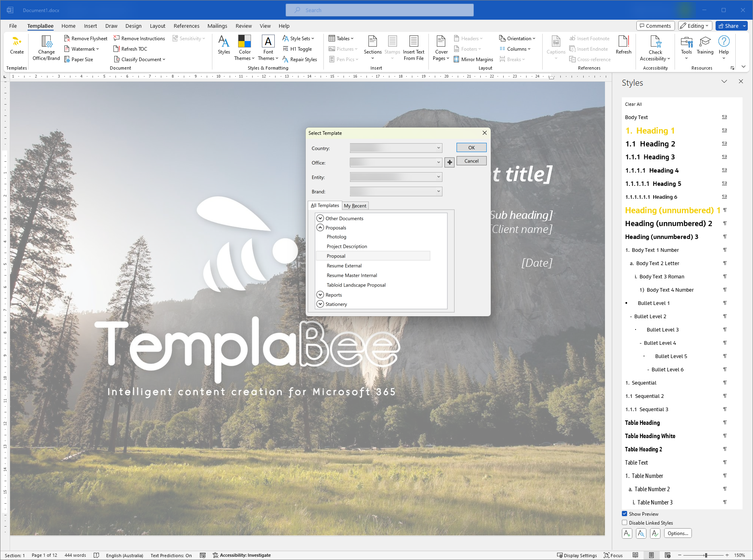
Task: Click OK in Select Template dialog
Action: click(471, 147)
